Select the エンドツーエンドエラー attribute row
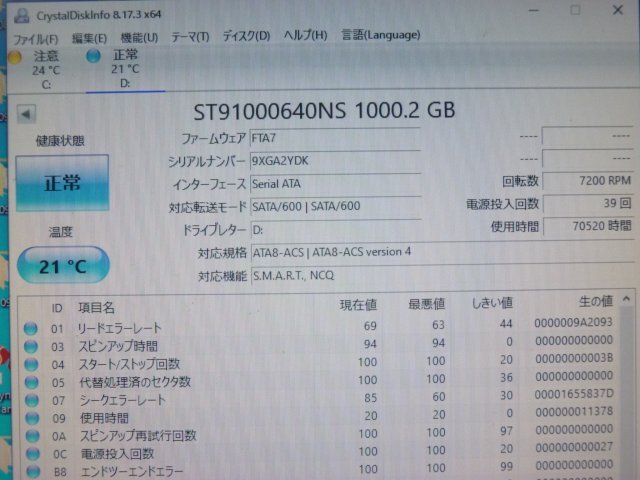The height and width of the screenshot is (480, 640). point(320,469)
